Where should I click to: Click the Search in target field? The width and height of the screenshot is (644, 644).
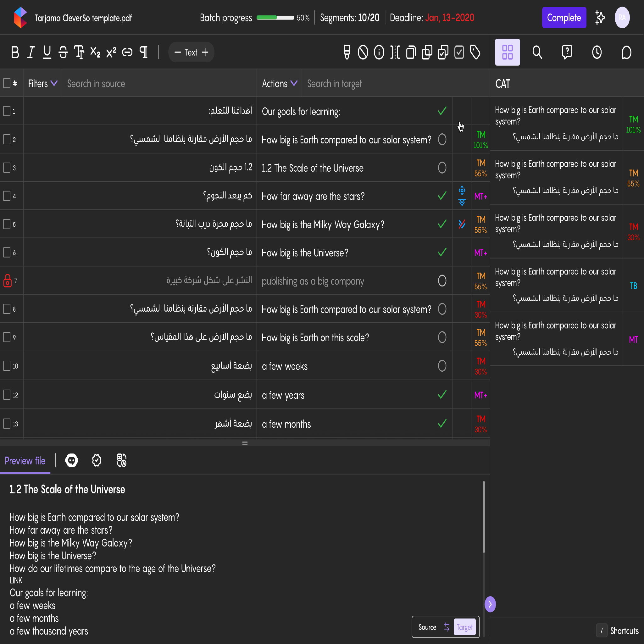click(x=395, y=83)
